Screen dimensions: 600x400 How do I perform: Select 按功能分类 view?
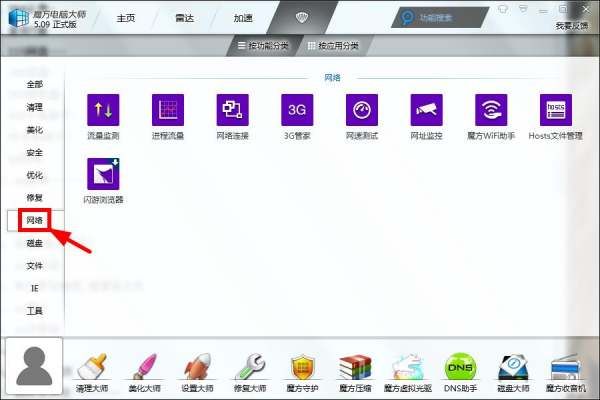(263, 46)
